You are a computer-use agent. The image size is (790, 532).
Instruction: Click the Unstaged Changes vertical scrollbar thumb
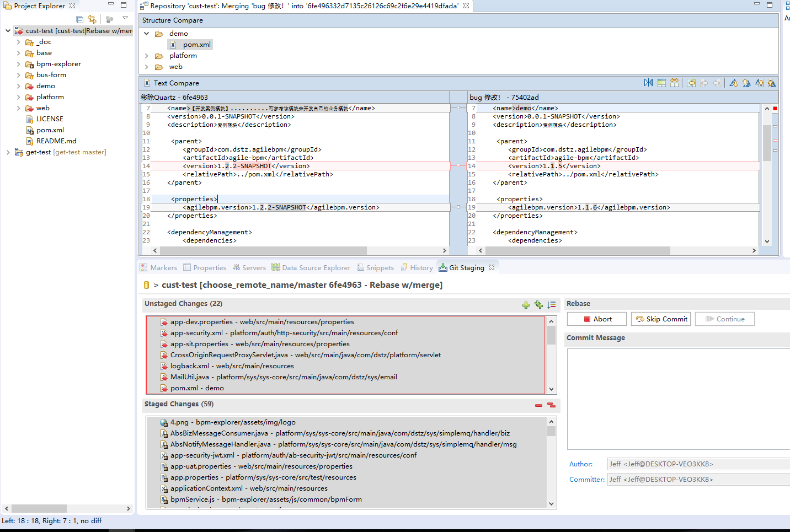[x=551, y=335]
